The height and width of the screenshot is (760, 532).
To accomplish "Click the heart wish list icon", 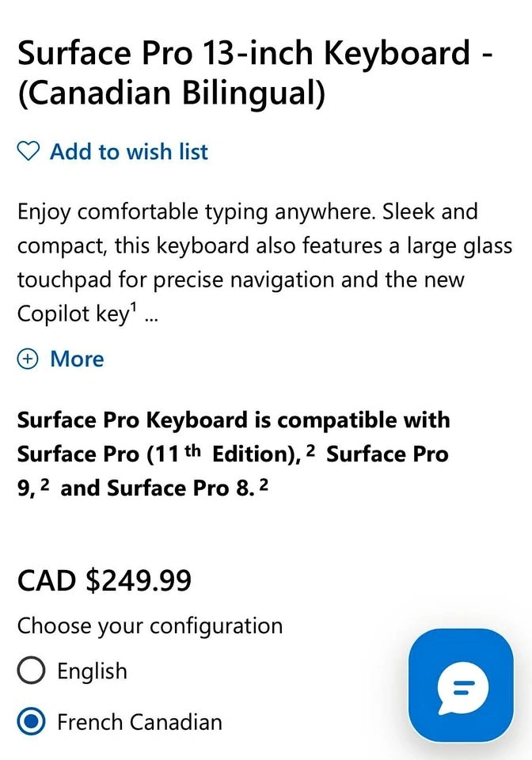I will coord(28,151).
